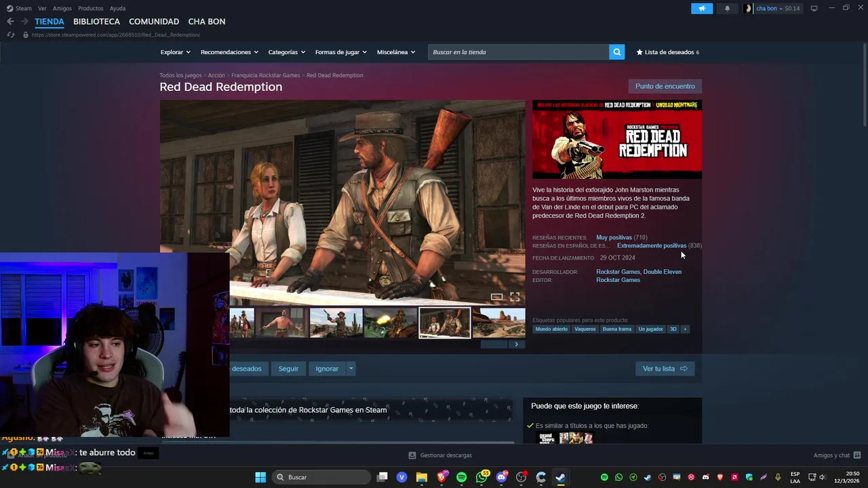868x488 pixels.
Task: Open Task View from the taskbar
Action: 382,477
